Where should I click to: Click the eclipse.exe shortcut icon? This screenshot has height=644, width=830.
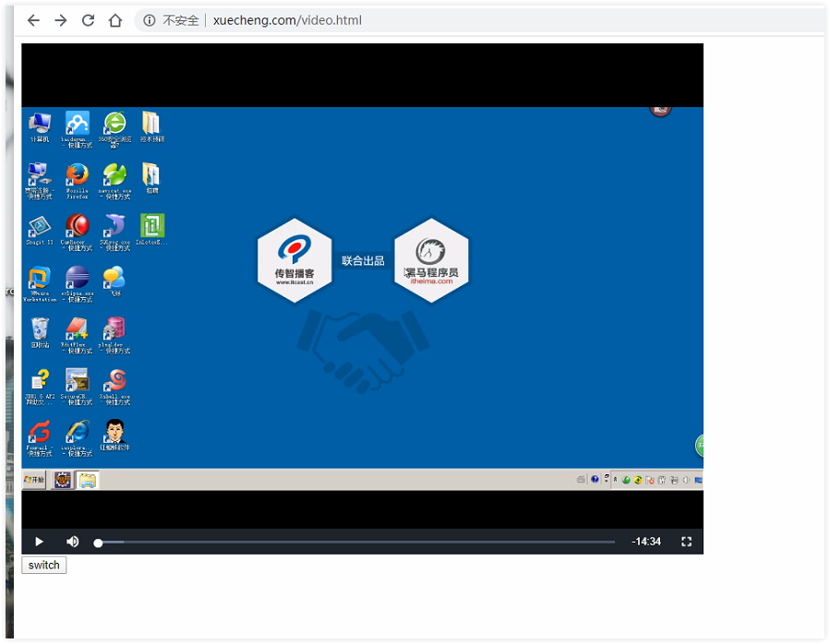pyautogui.click(x=78, y=283)
